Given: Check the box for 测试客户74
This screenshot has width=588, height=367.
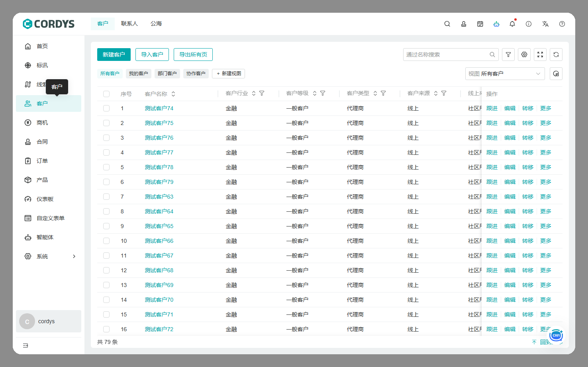Looking at the screenshot, I should [x=106, y=108].
